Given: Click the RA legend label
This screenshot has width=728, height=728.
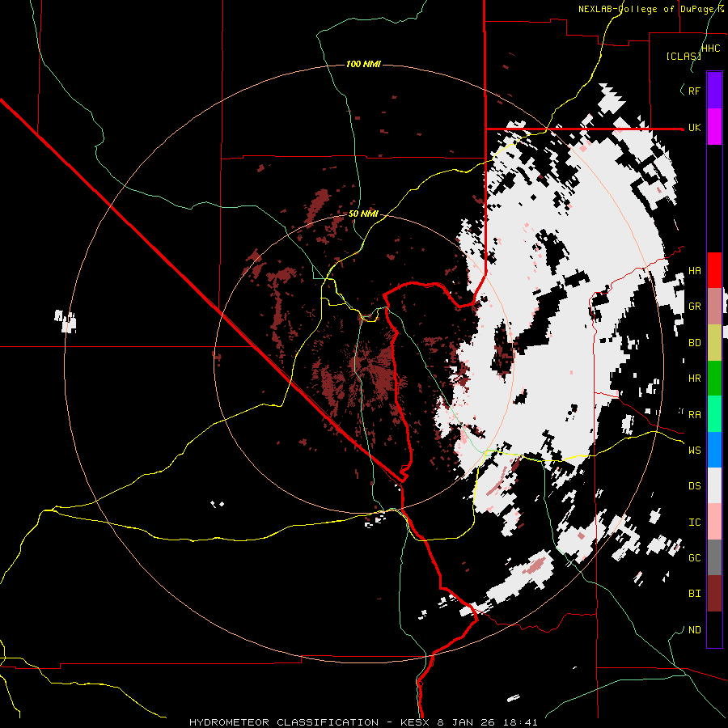Looking at the screenshot, I should [x=694, y=415].
